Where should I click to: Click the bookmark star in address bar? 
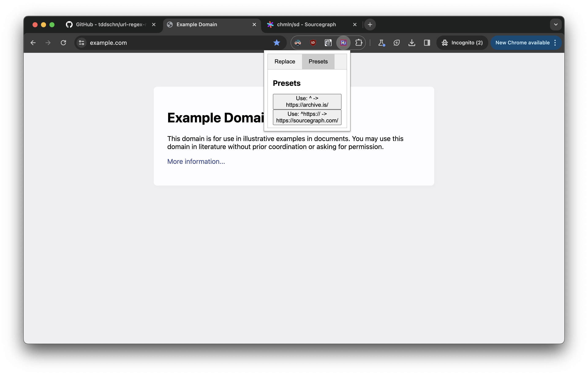tap(276, 43)
